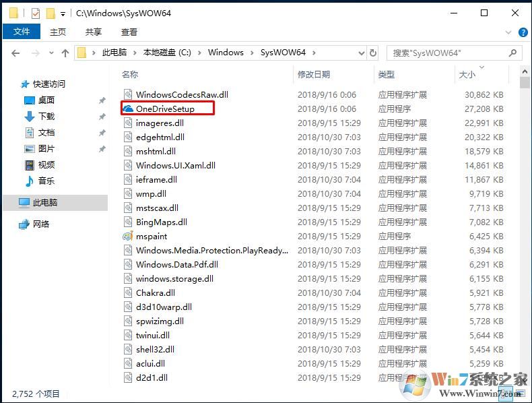Screen dimensions: 532x403
Task: Select the windows.storage.dll file name
Action: (x=174, y=278)
